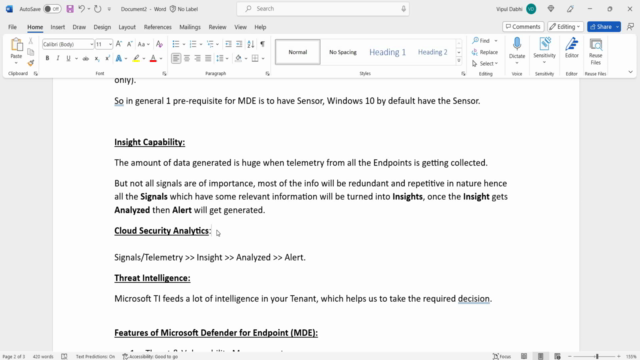Justify the paragraph text
The image size is (640, 360).
tap(208, 59)
